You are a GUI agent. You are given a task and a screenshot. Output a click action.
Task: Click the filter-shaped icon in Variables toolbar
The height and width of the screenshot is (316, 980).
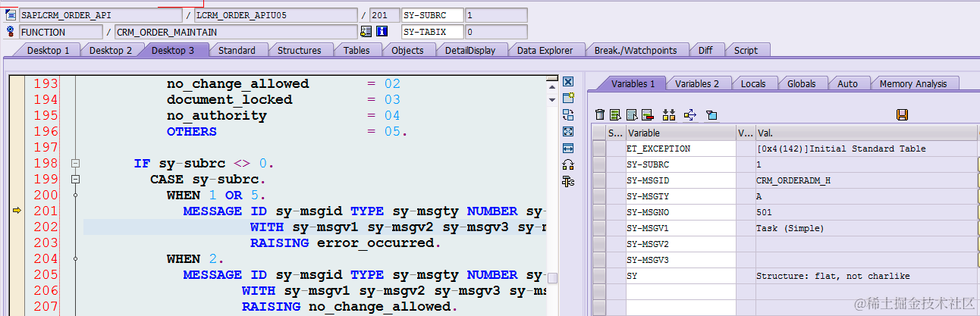tap(711, 114)
